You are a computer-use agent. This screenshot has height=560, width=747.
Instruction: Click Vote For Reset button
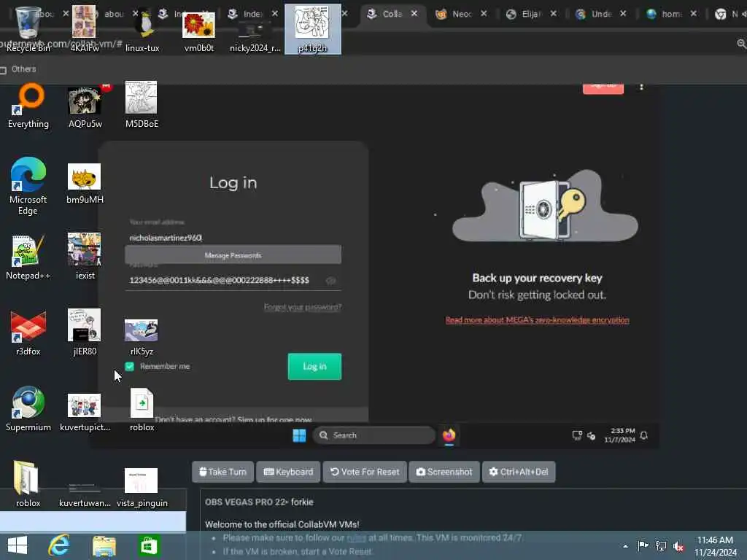click(x=365, y=472)
